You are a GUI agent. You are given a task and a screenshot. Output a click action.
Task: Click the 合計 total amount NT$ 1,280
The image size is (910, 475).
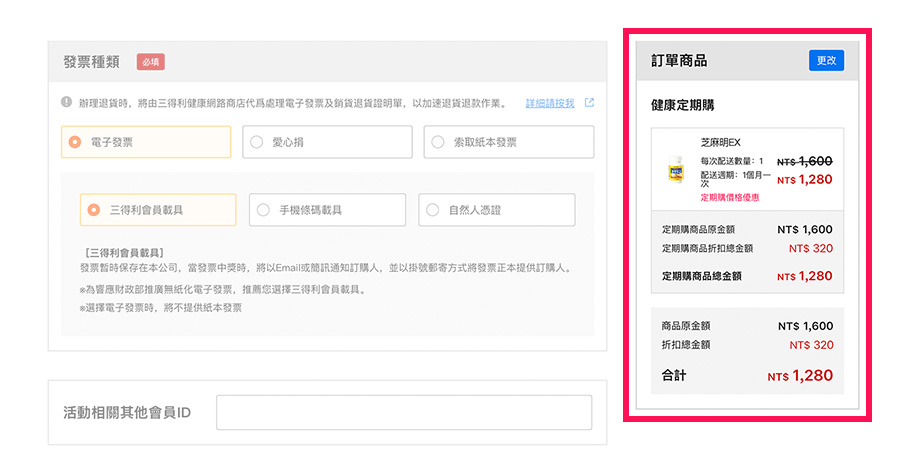800,376
